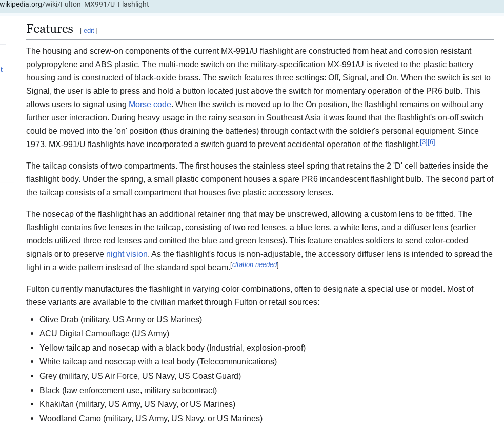Click the edit link beside Features heading
Screen dimensions: 504x428
point(89,31)
